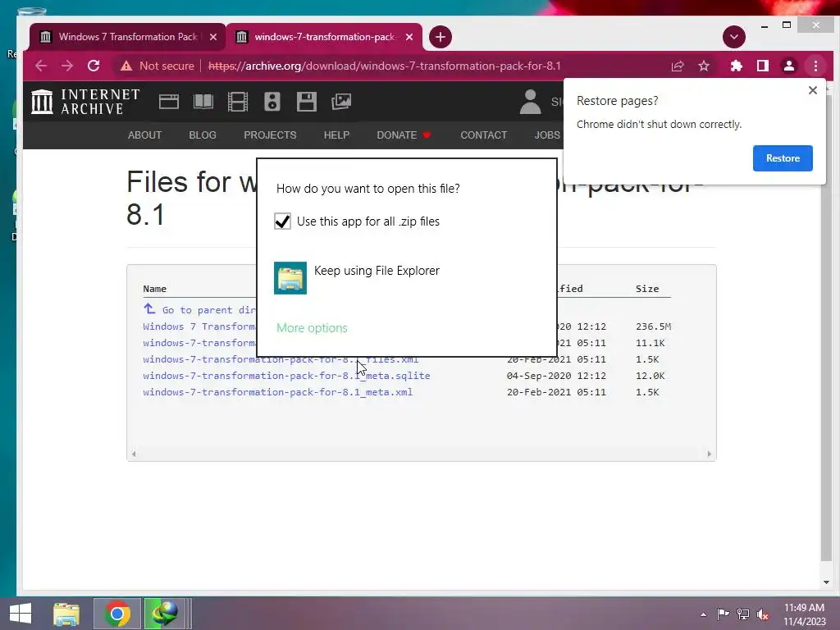Image resolution: width=840 pixels, height=630 pixels.
Task: Open the Texts book icon
Action: point(203,102)
